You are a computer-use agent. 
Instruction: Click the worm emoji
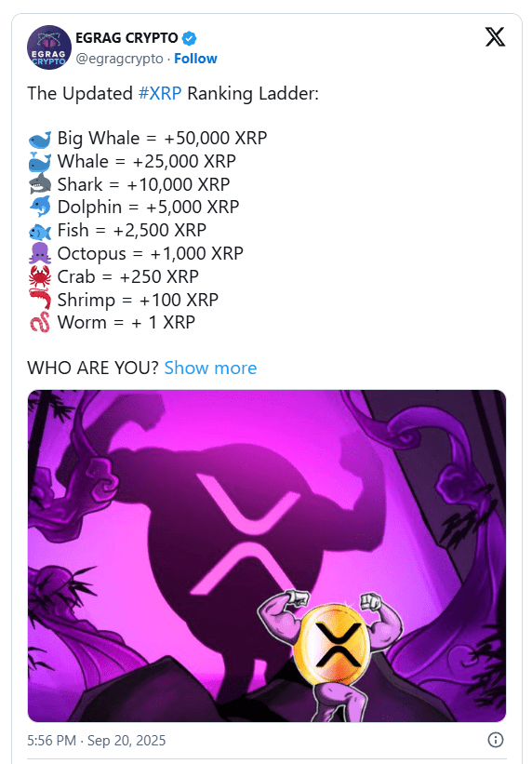(39, 323)
